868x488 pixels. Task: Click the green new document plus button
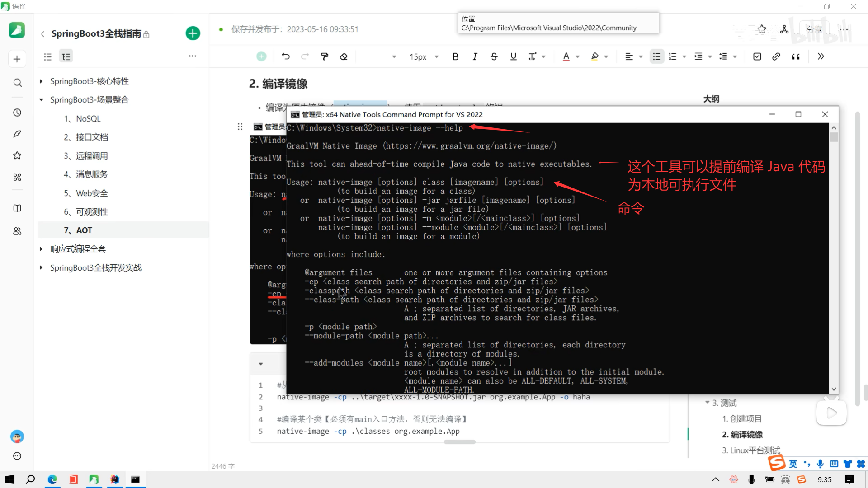(193, 33)
